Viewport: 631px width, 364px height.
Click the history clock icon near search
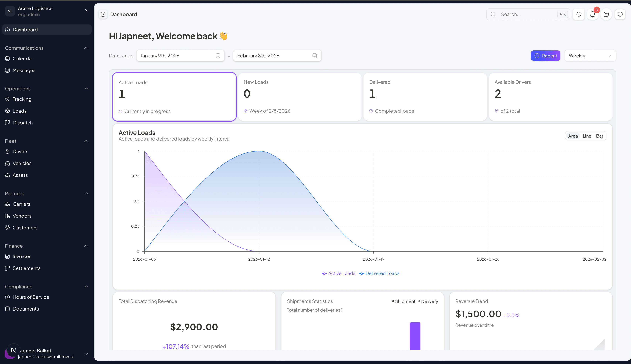pos(578,14)
